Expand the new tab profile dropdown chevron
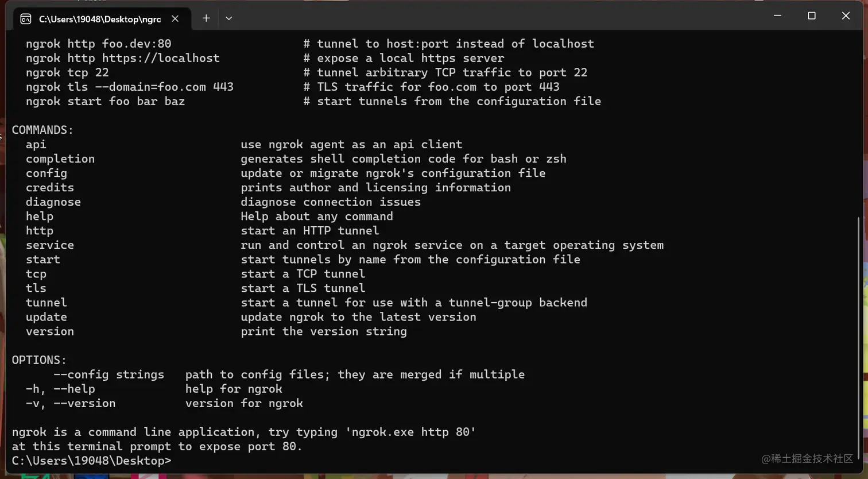This screenshot has width=868, height=479. click(x=228, y=18)
